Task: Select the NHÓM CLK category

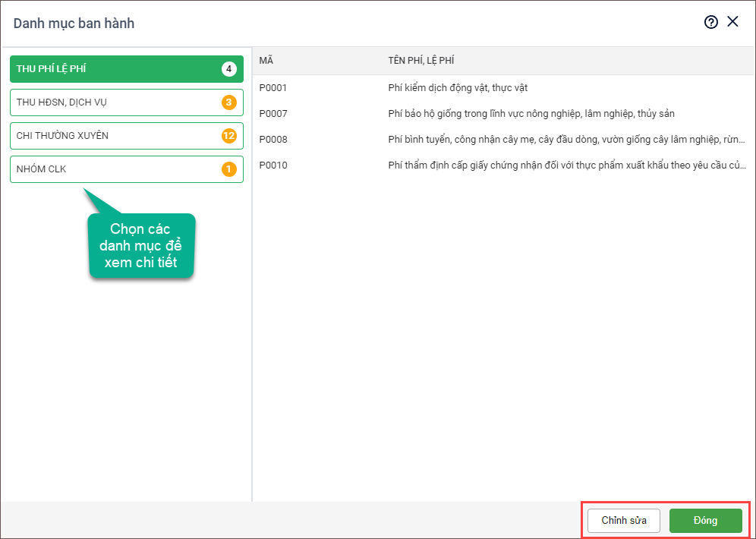Action: [x=114, y=169]
